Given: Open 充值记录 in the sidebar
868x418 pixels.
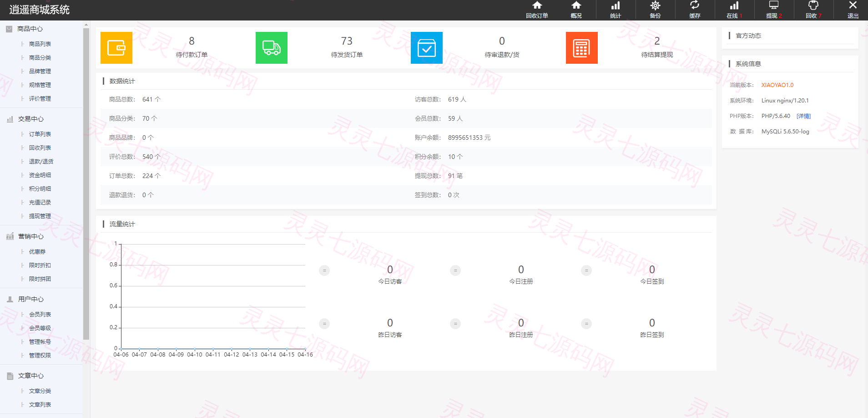Looking at the screenshot, I should tap(40, 203).
